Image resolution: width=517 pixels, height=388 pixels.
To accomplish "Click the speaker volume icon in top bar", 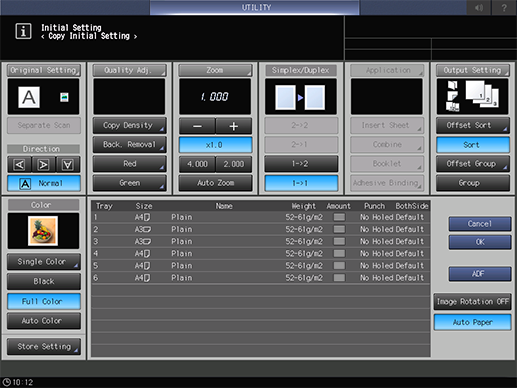I will point(479,7).
